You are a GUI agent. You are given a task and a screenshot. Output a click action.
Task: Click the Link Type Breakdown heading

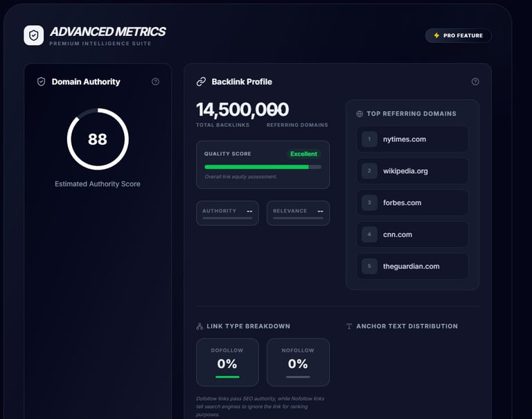(249, 326)
